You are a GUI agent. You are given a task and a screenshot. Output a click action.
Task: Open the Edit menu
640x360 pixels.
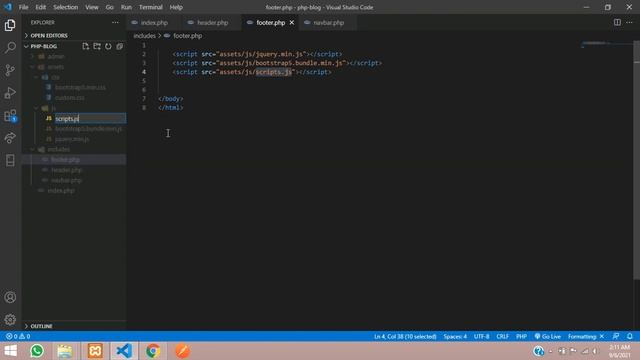click(40, 7)
